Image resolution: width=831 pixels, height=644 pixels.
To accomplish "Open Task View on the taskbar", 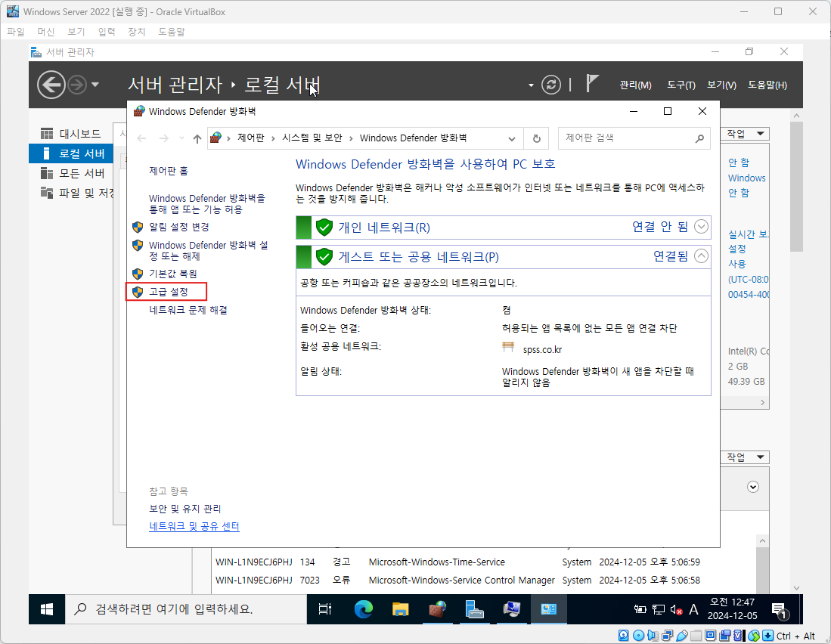I will [x=325, y=609].
